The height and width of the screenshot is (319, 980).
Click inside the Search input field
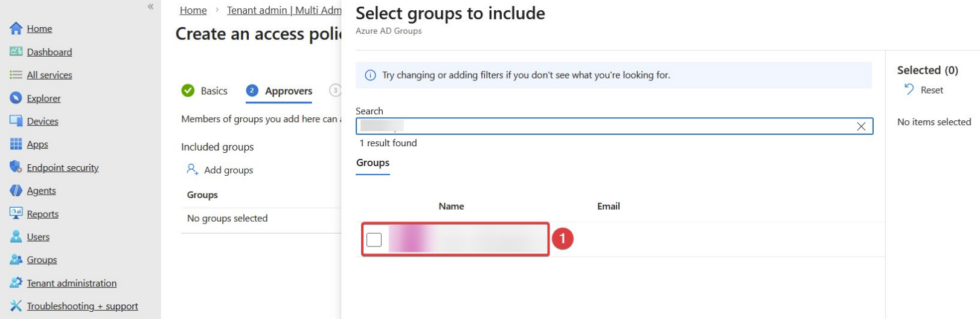point(614,126)
